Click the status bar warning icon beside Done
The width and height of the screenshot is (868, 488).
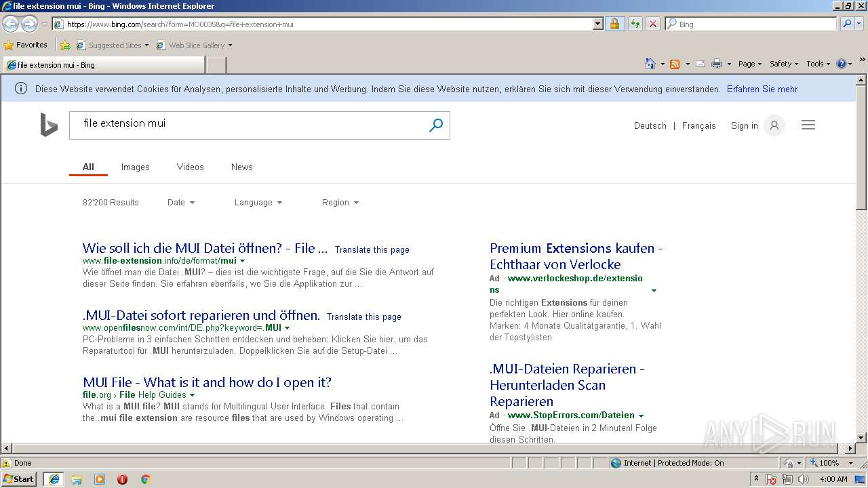point(7,463)
